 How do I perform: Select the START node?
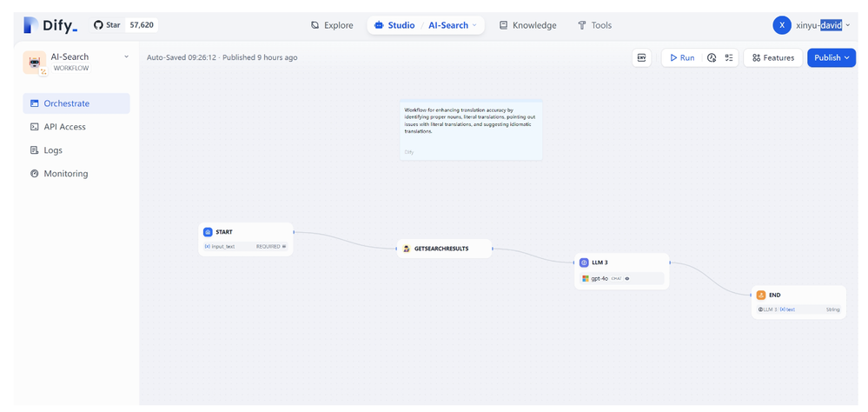click(x=246, y=239)
